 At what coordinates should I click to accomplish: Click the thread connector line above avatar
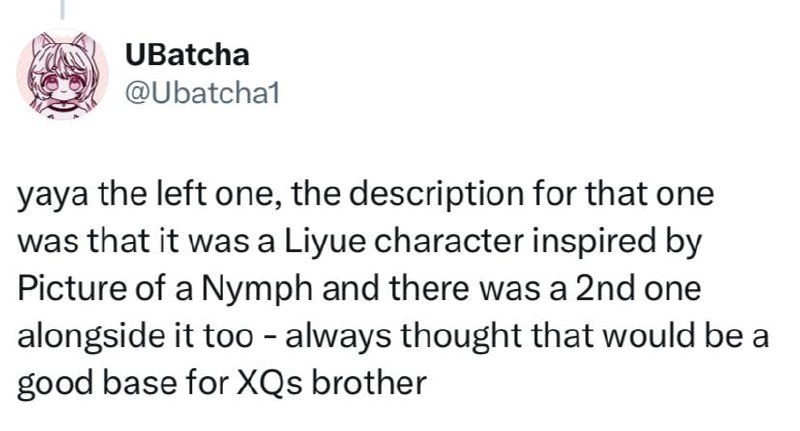[62, 10]
